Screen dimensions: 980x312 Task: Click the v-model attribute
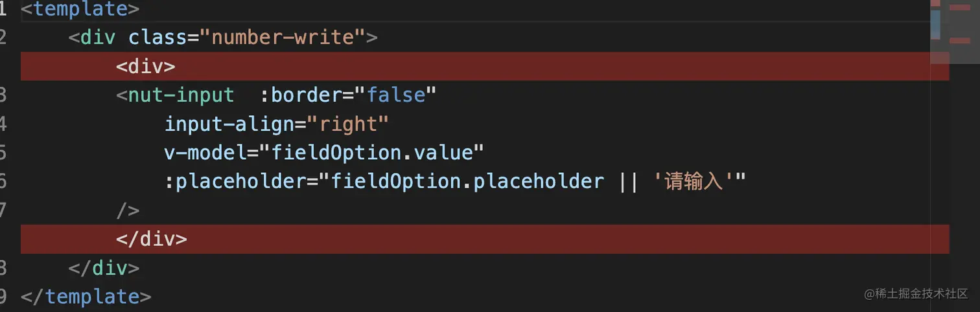[x=205, y=153]
